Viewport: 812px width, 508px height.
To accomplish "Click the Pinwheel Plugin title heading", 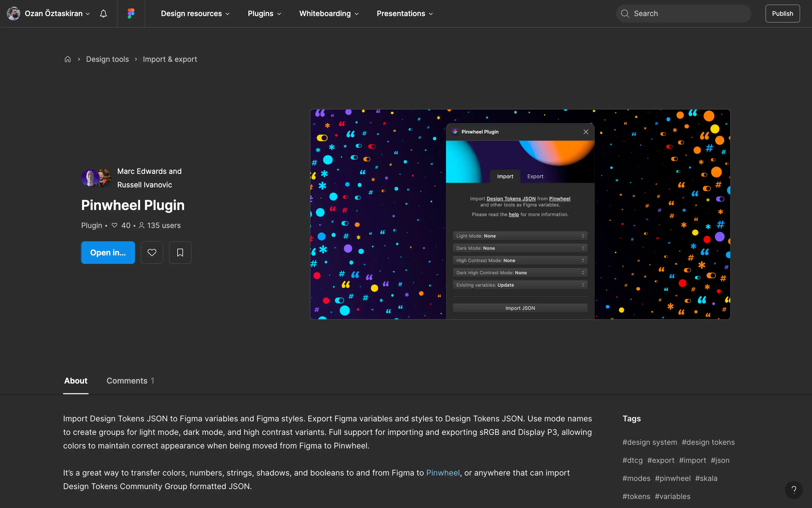I will coord(133,205).
